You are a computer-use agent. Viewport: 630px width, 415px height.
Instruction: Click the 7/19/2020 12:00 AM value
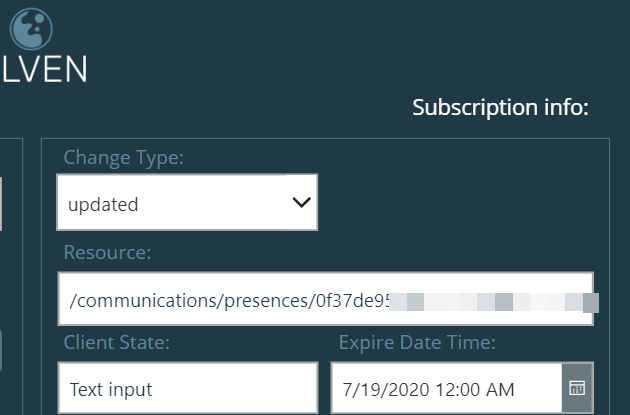[x=428, y=390]
